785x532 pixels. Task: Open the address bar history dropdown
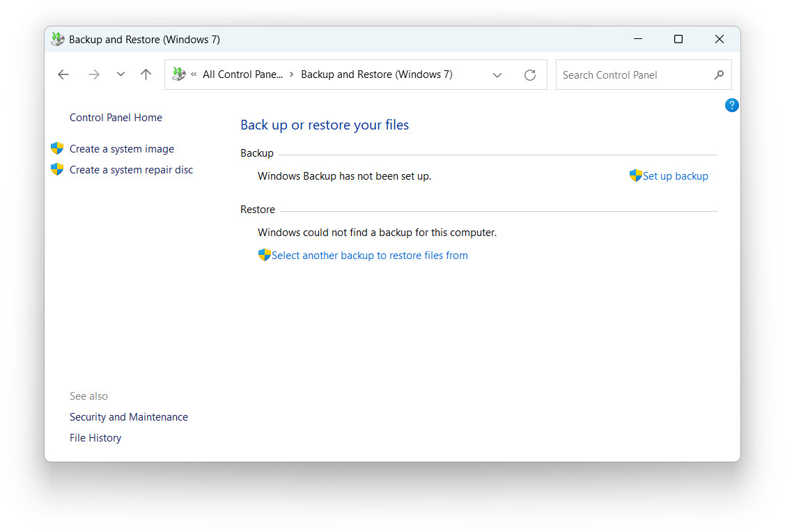497,75
